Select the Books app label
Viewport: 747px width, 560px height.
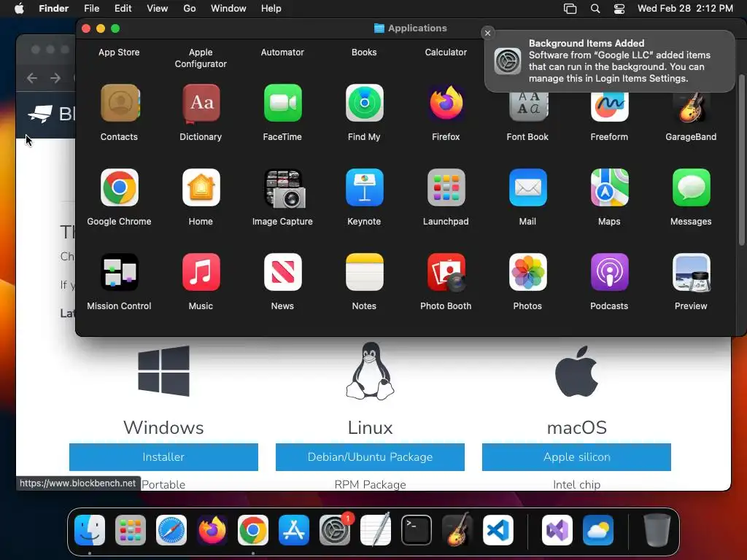click(x=364, y=52)
